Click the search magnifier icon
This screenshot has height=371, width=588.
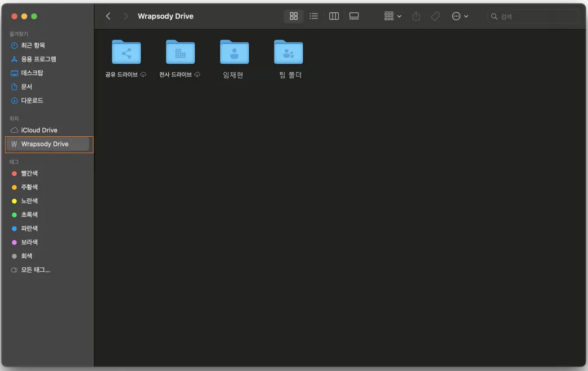click(x=494, y=16)
